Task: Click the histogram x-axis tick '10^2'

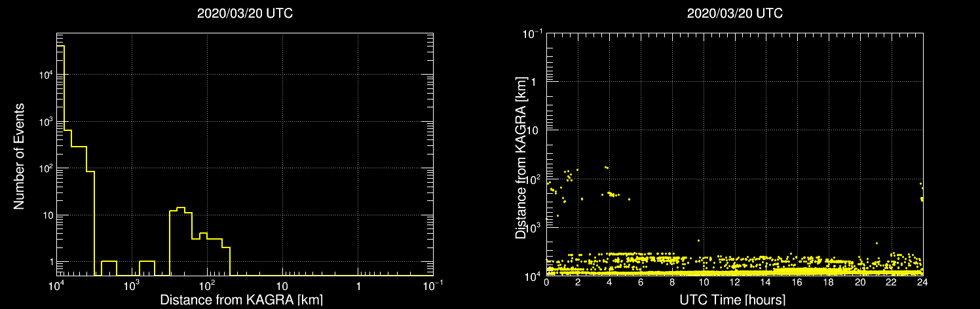Action: tap(208, 285)
